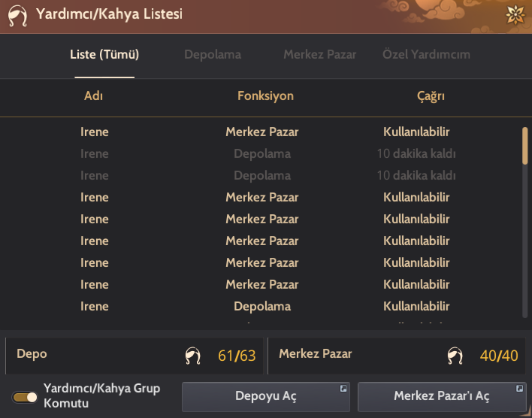532x418 pixels.
Task: Select the Irene Depolama row marked Kullanılabilir
Action: (x=262, y=307)
